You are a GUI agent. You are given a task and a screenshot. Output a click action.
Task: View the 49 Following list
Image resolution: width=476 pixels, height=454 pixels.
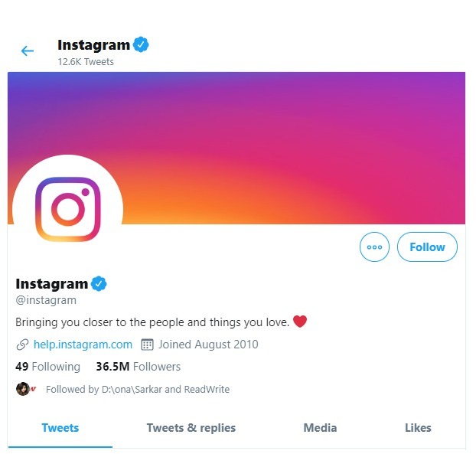click(x=47, y=367)
